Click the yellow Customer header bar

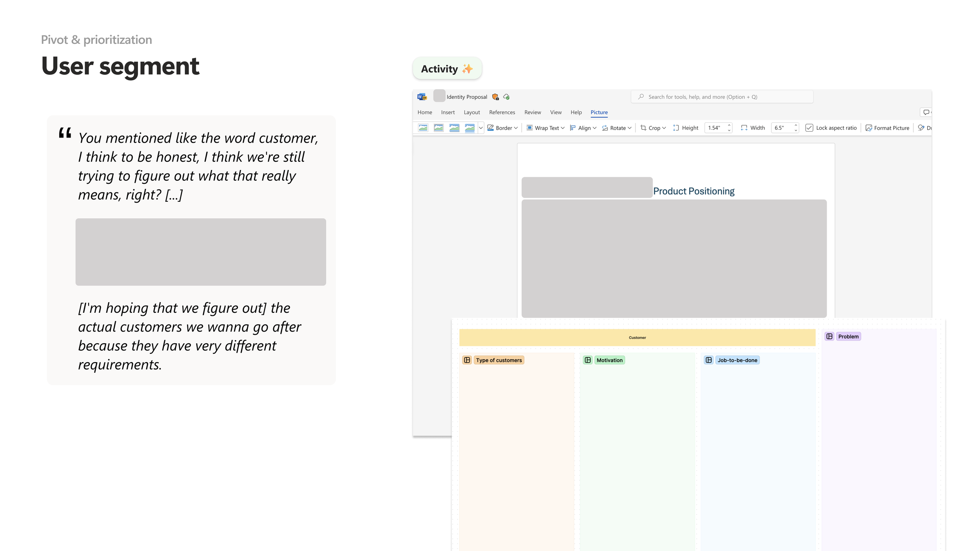(637, 337)
